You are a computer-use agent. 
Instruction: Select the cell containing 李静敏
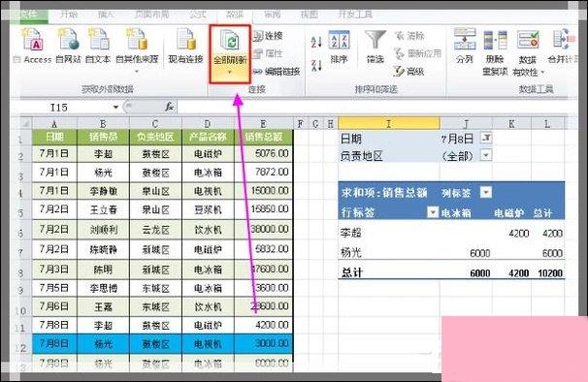coord(103,191)
